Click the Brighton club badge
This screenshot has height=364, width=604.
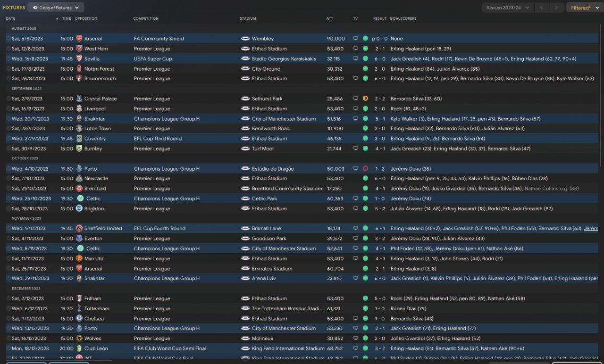pyautogui.click(x=79, y=208)
